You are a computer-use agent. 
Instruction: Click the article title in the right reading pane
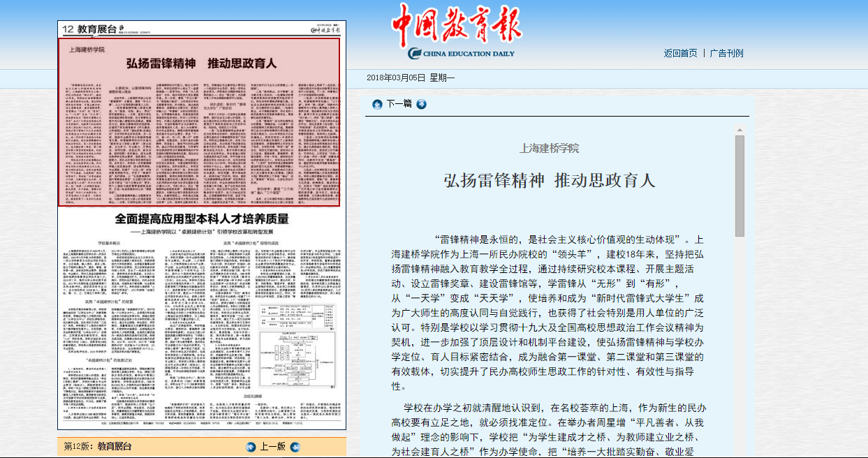pyautogui.click(x=550, y=181)
